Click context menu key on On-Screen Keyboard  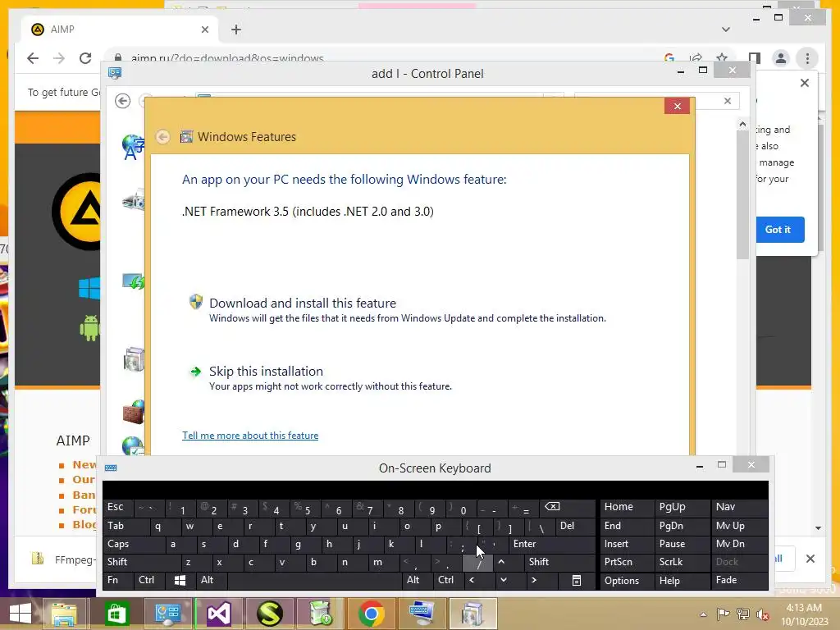[577, 580]
